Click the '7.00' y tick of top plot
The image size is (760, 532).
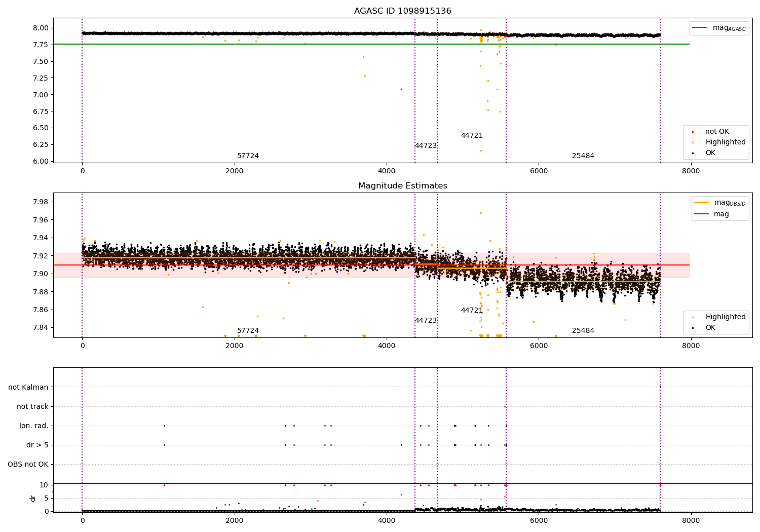(x=41, y=95)
